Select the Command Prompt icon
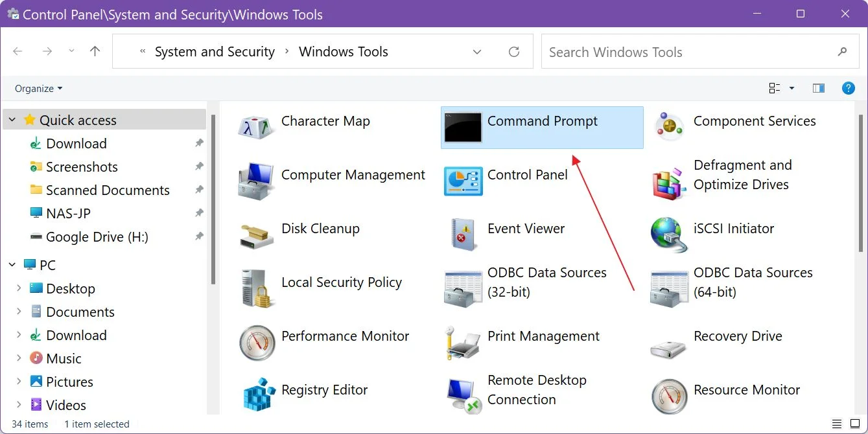 pyautogui.click(x=463, y=128)
